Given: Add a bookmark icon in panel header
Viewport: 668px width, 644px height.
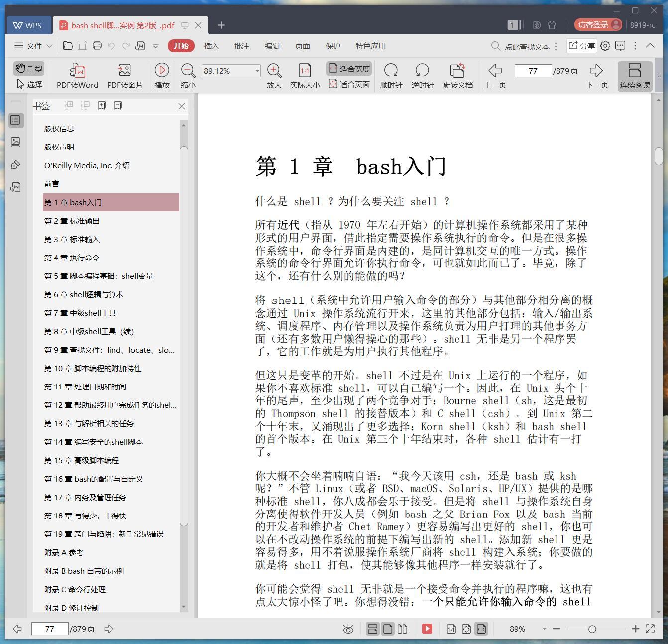Looking at the screenshot, I should tap(102, 105).
